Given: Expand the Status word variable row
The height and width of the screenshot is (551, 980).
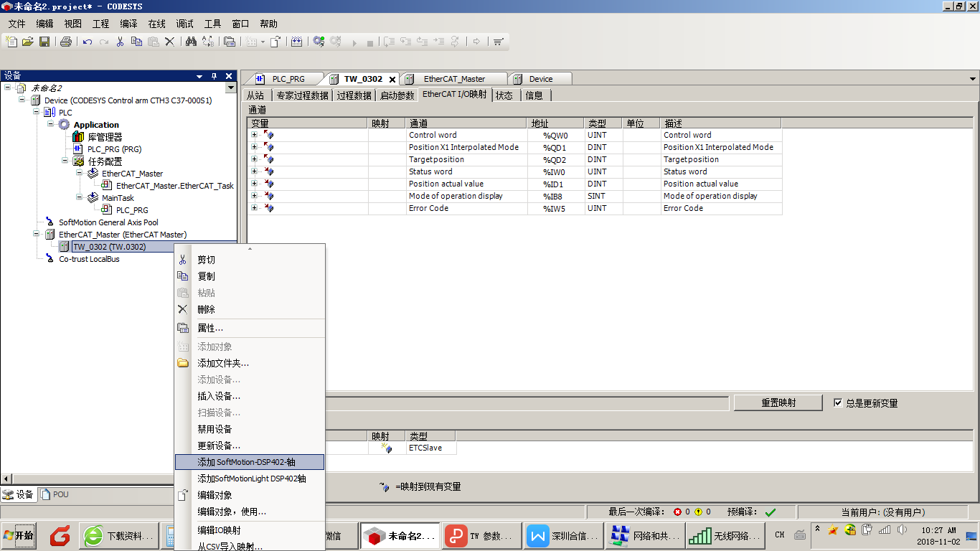Looking at the screenshot, I should click(254, 171).
